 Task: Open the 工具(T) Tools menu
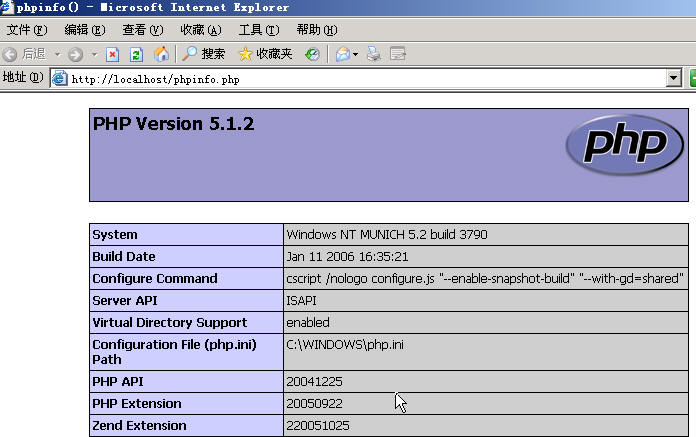pyautogui.click(x=259, y=30)
